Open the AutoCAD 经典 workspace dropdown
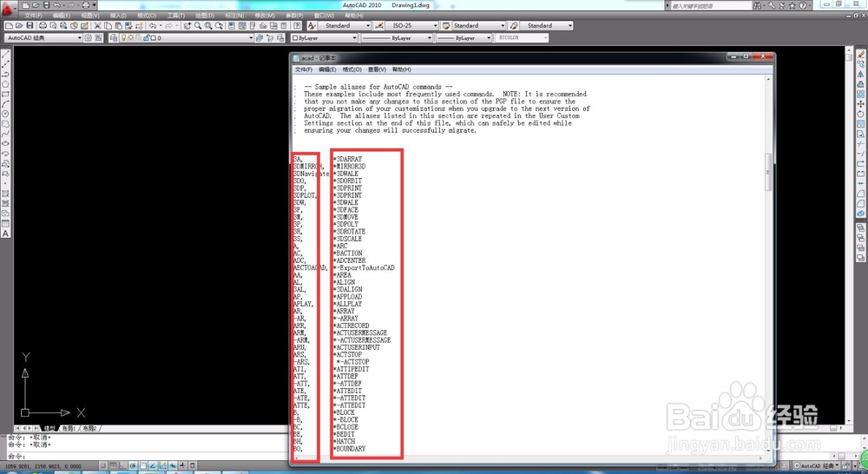 [43, 37]
